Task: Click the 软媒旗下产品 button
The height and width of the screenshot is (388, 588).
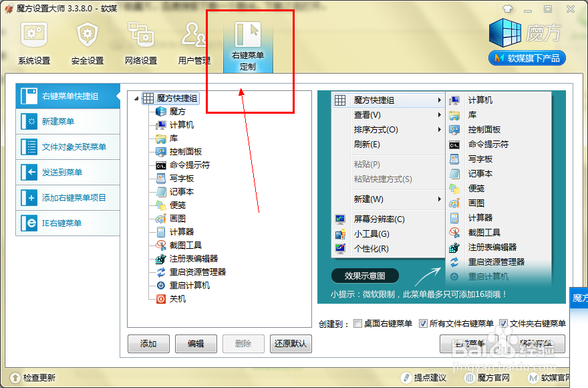Action: point(527,58)
